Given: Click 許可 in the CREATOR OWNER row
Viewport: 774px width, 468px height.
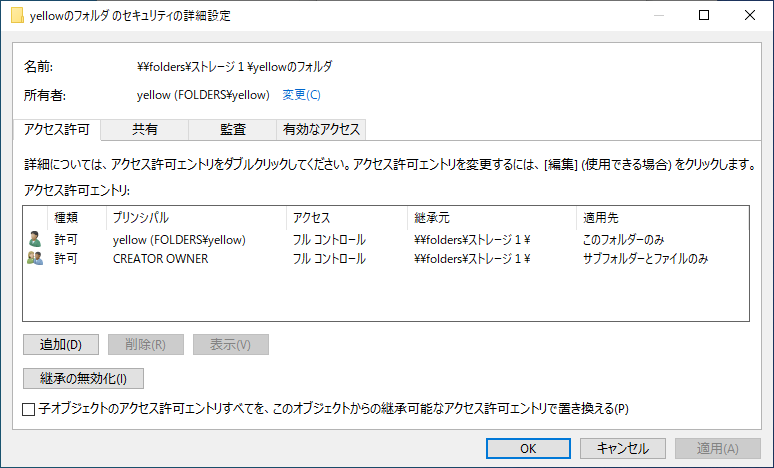Looking at the screenshot, I should (66, 259).
